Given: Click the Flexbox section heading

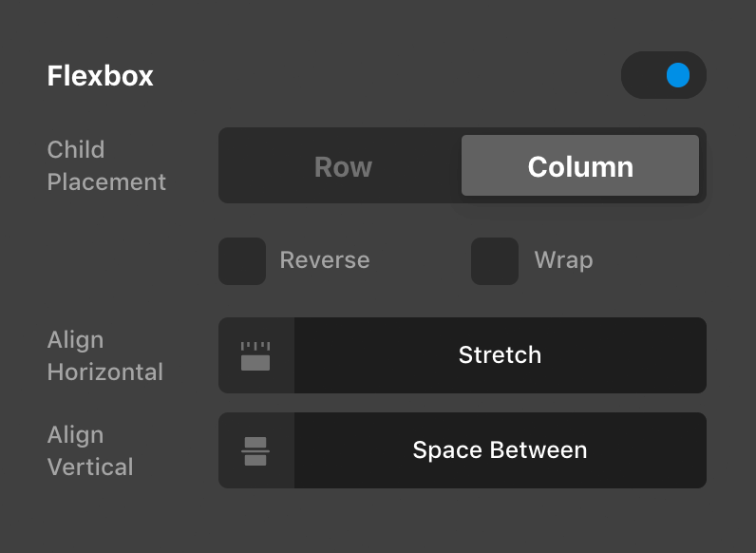Looking at the screenshot, I should point(101,76).
